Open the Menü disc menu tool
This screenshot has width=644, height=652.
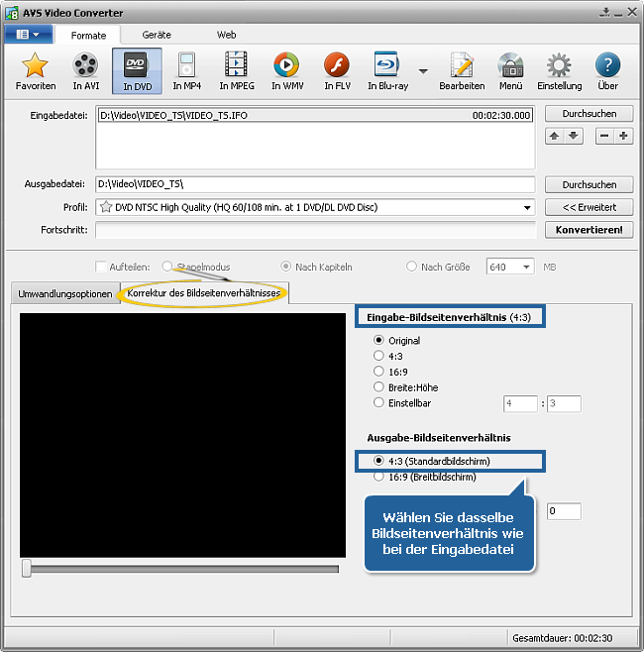coord(510,71)
